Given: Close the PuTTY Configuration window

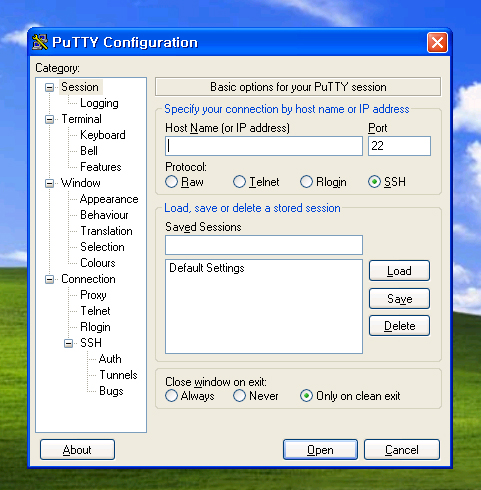Looking at the screenshot, I should [x=437, y=42].
